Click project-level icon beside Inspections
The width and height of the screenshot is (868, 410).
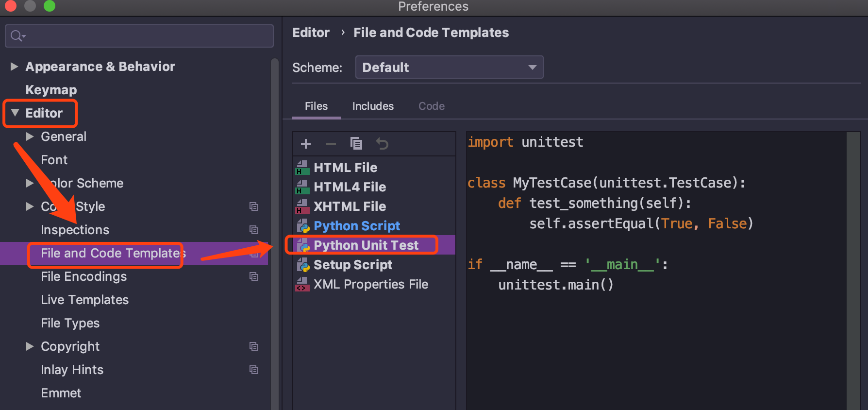[254, 230]
